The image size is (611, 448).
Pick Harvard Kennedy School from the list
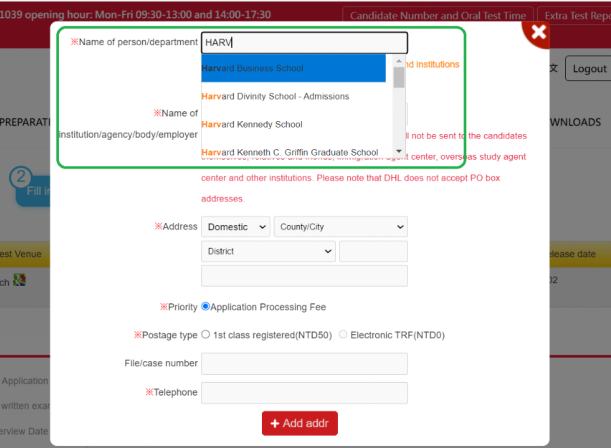pyautogui.click(x=293, y=124)
